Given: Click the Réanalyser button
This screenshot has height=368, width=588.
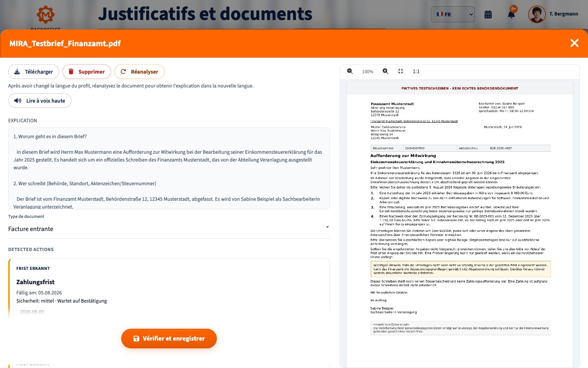Looking at the screenshot, I should [139, 72].
